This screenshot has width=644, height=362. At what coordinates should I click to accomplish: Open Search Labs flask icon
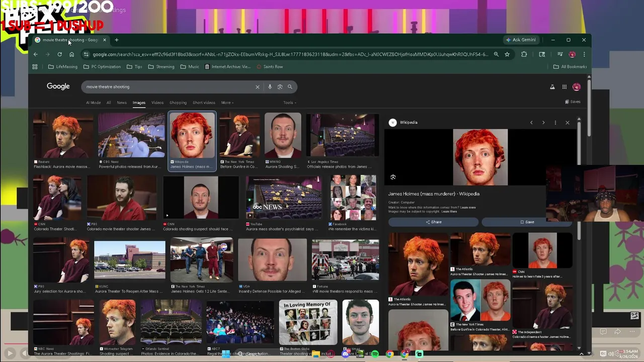pos(552,87)
